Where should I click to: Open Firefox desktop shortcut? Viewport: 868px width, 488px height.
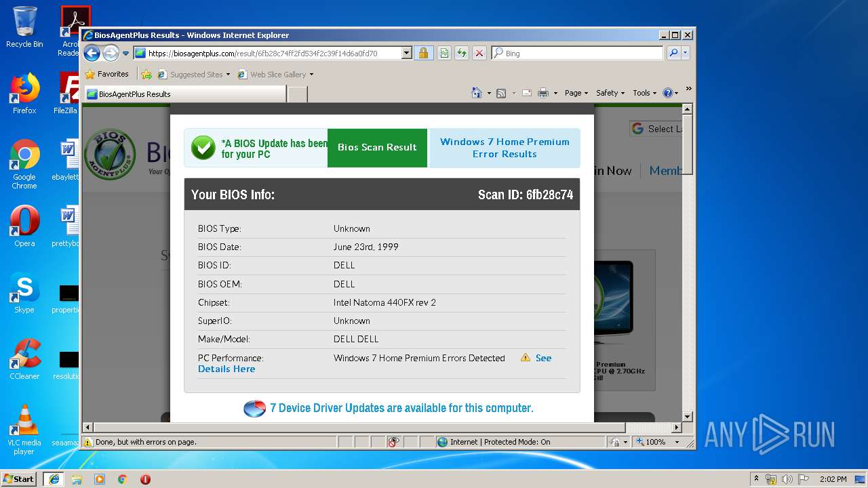point(24,94)
